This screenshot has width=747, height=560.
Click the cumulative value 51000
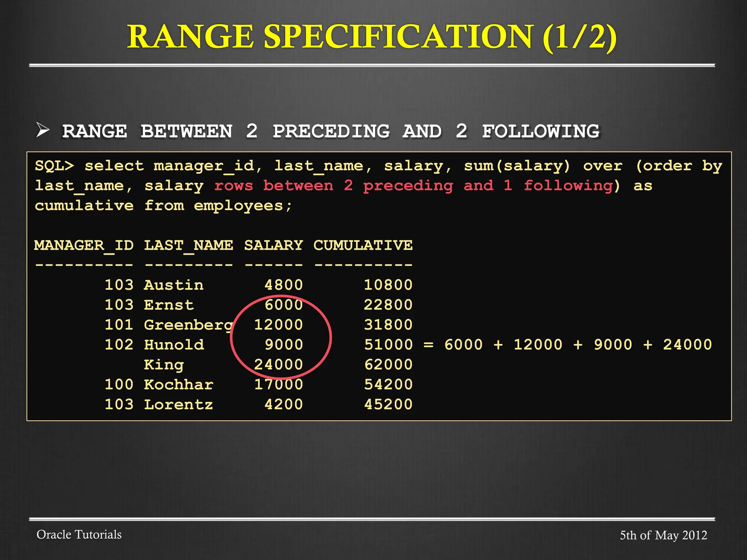pos(388,345)
